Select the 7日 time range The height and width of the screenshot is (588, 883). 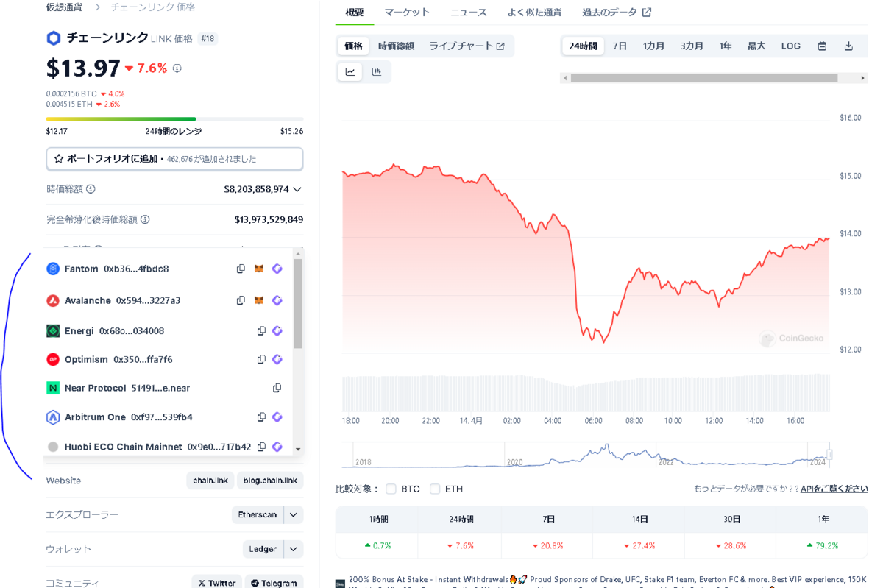point(620,46)
